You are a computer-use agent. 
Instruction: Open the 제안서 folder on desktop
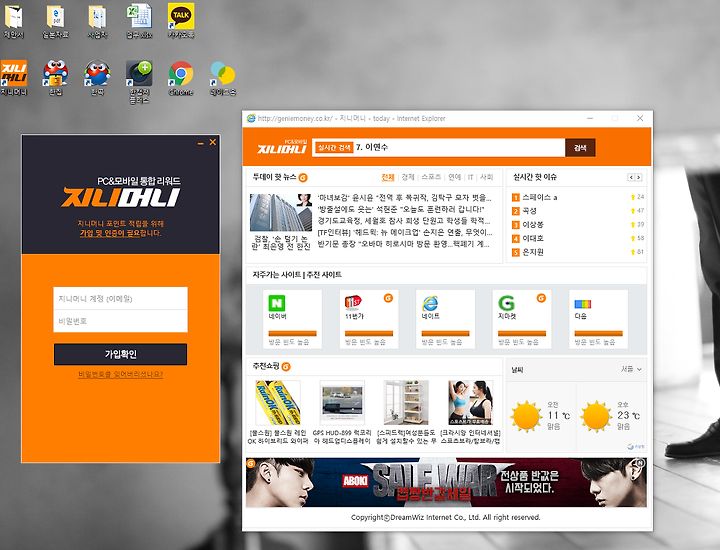click(13, 21)
